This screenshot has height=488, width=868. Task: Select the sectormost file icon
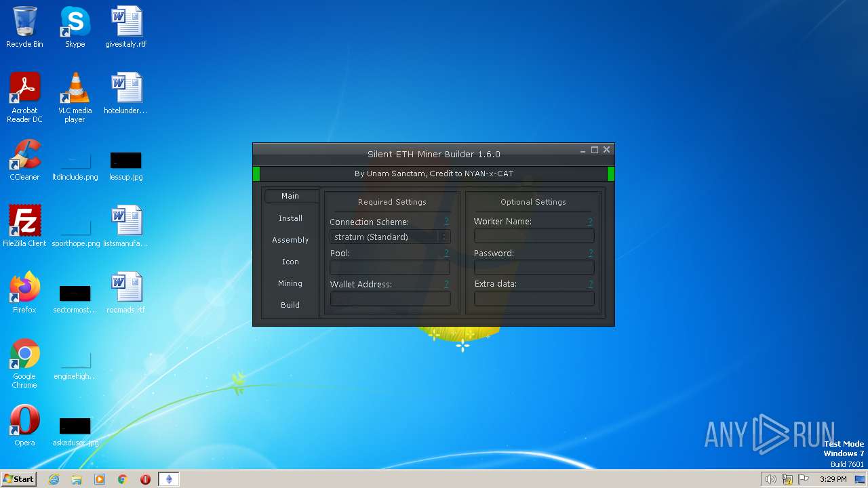[x=75, y=298]
